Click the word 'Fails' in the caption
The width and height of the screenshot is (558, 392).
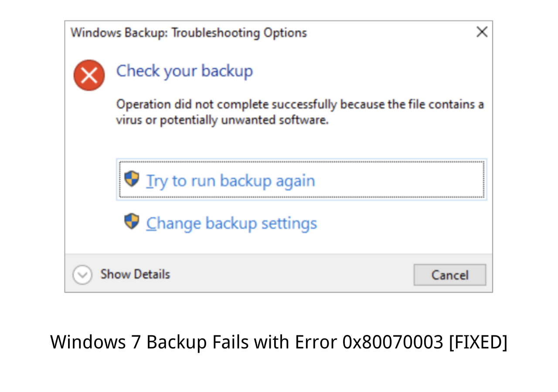[231, 342]
